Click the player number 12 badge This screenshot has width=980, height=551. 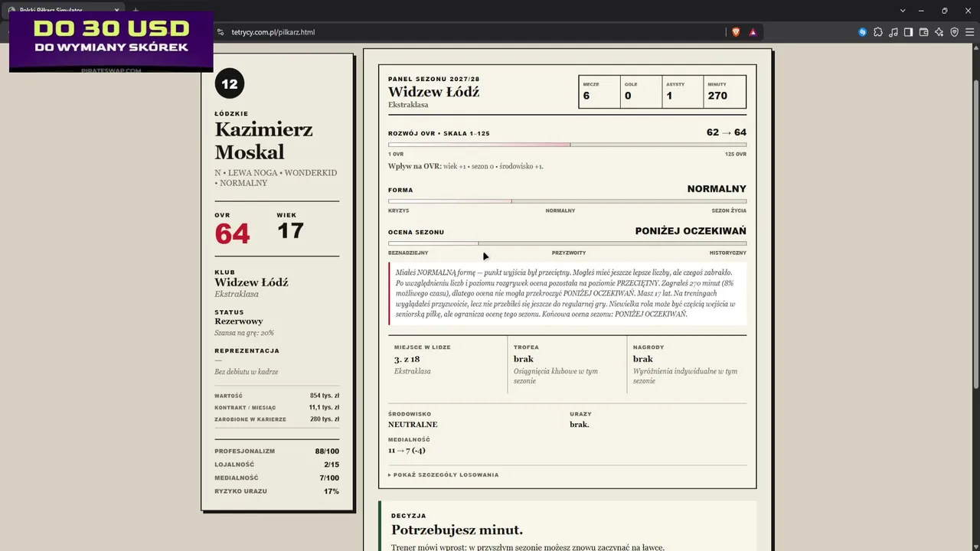point(230,83)
